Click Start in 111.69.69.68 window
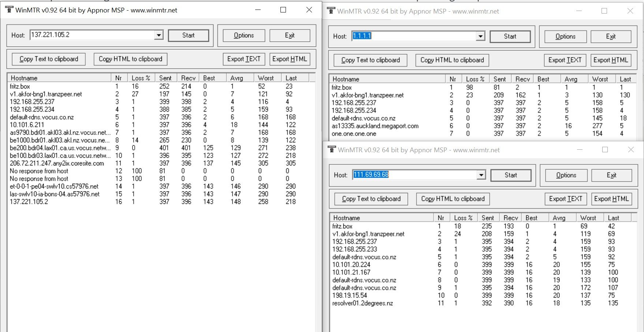This screenshot has width=644, height=332. click(x=511, y=175)
